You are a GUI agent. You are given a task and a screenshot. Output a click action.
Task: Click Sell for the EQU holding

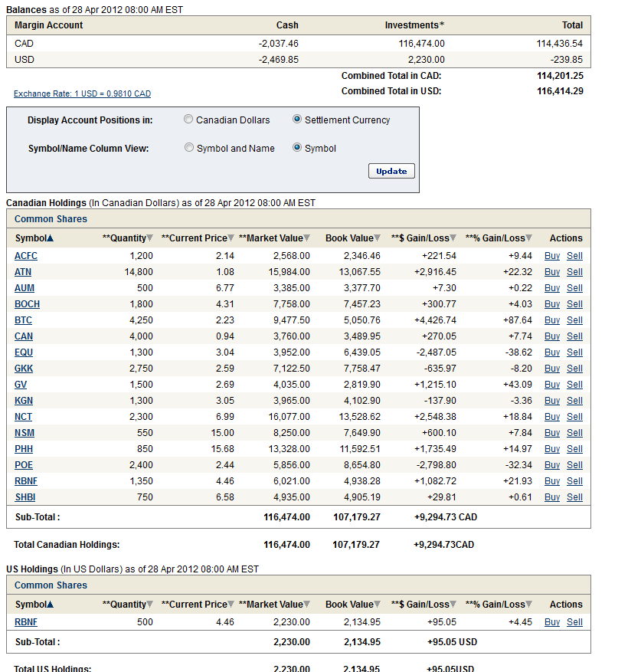tap(574, 352)
